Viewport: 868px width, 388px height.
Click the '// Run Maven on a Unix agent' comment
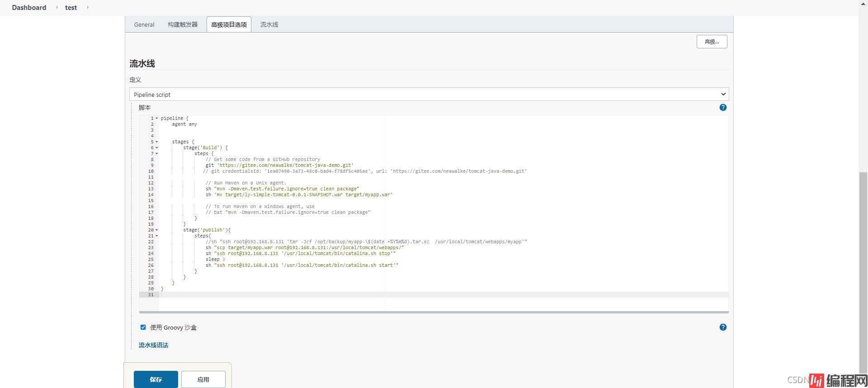click(x=246, y=183)
